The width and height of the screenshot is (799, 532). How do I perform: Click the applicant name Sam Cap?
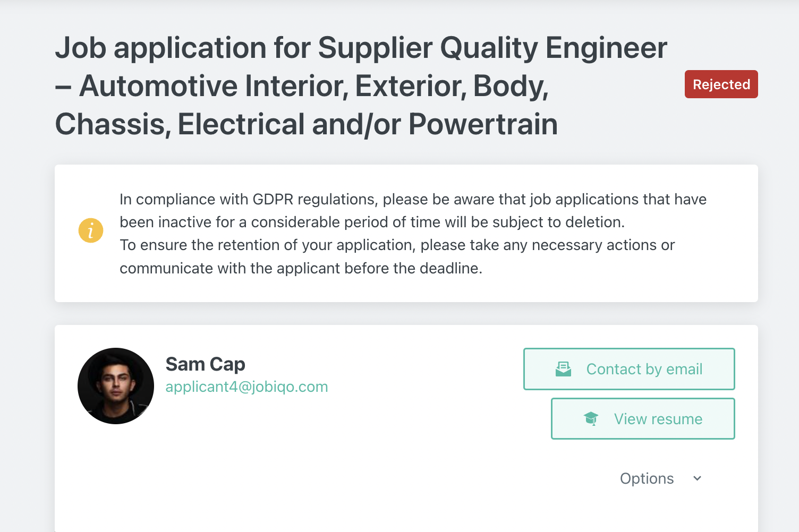(205, 364)
